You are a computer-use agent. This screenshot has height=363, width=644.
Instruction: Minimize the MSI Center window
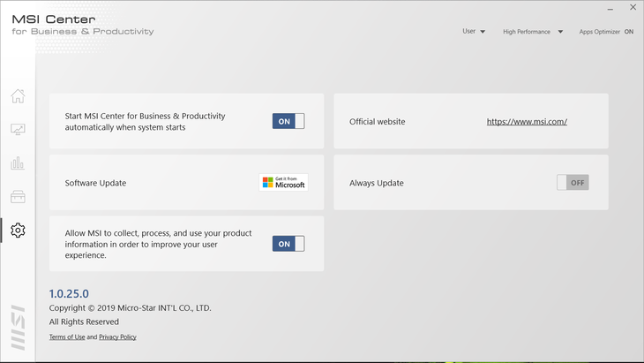[611, 8]
